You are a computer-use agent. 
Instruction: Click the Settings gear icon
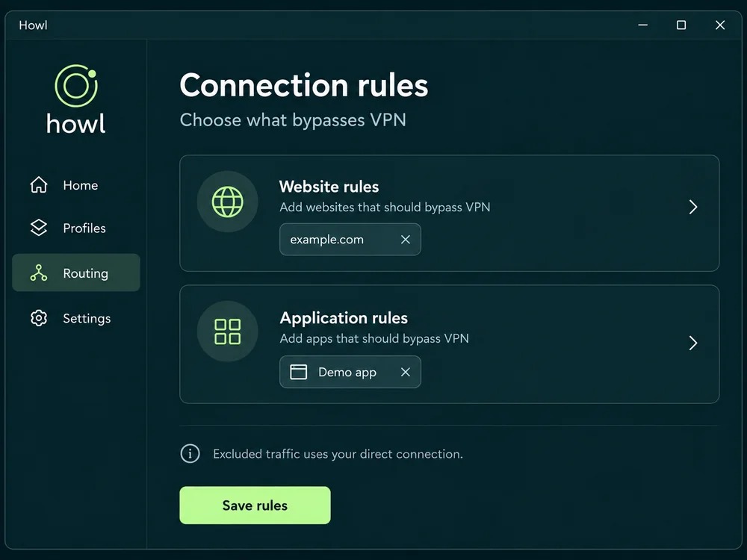pyautogui.click(x=39, y=318)
